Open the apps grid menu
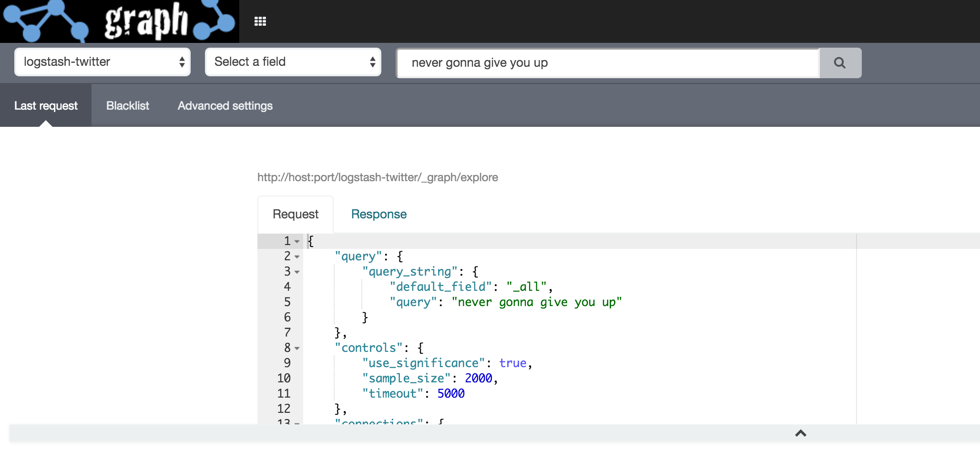 260,21
